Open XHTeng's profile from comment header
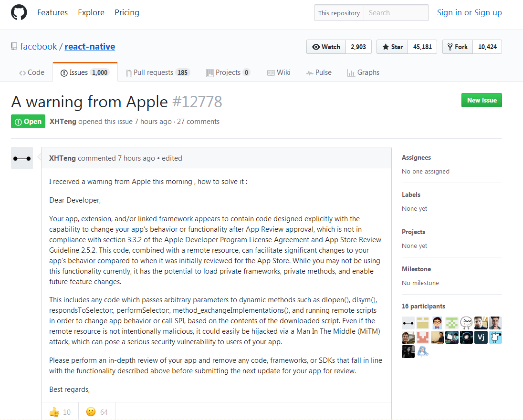Viewport: 523px width, 420px height. [63, 158]
